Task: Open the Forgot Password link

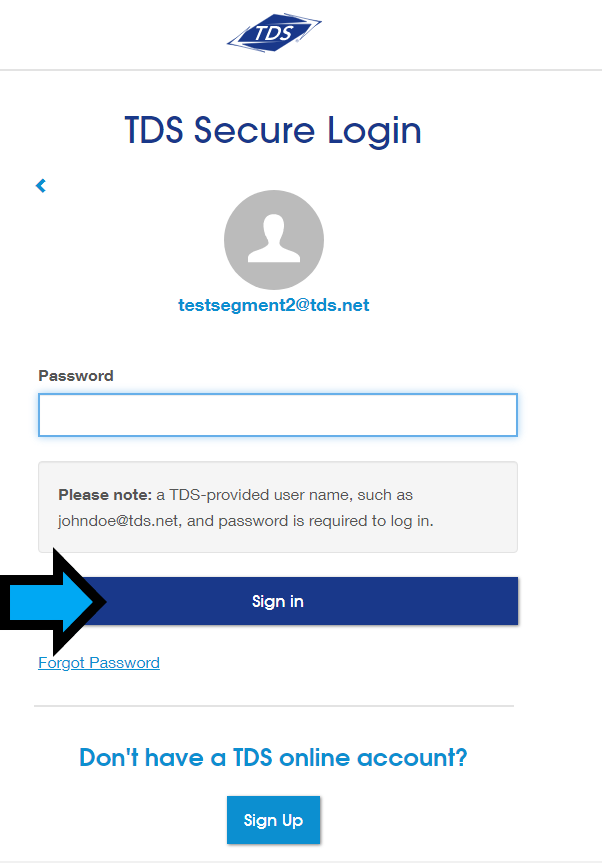Action: click(x=99, y=663)
